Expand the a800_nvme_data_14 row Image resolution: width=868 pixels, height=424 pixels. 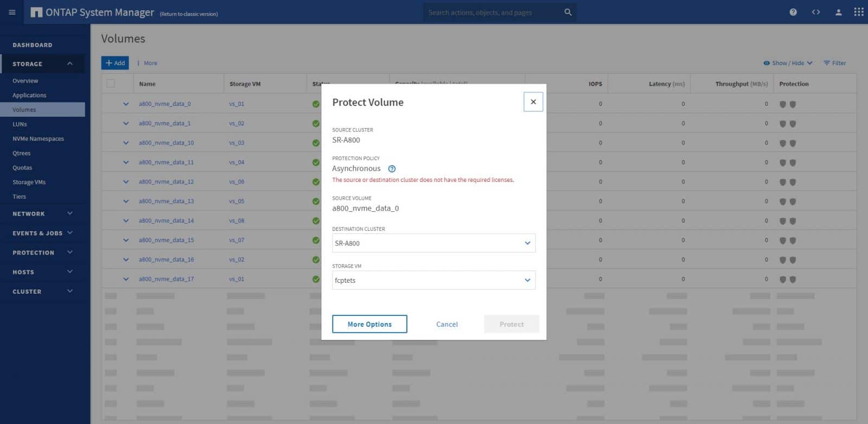(126, 220)
